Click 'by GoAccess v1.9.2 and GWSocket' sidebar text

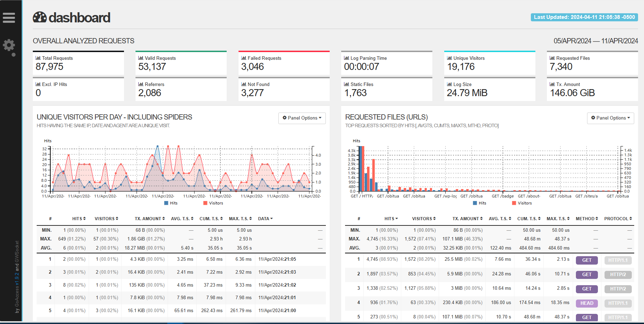pyautogui.click(x=17, y=277)
